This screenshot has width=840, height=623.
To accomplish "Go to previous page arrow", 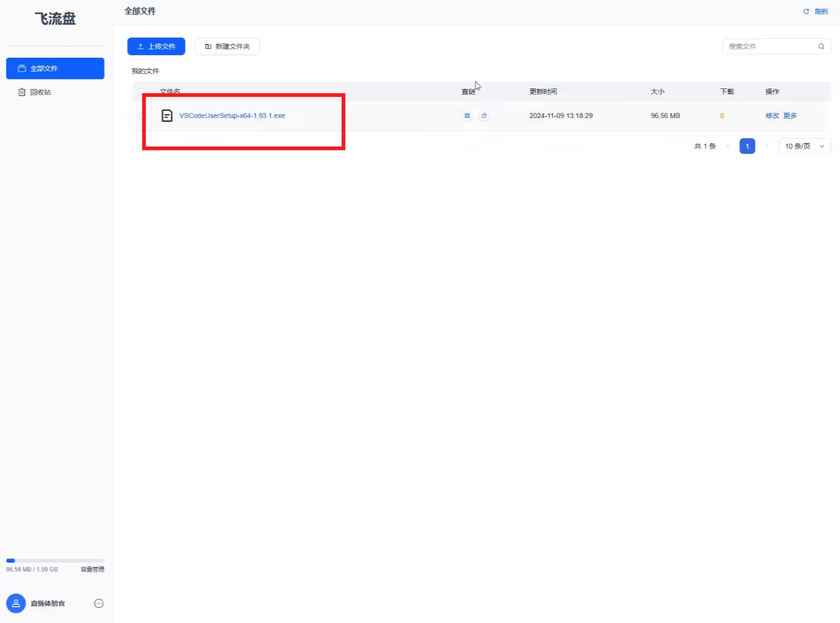I will (728, 146).
